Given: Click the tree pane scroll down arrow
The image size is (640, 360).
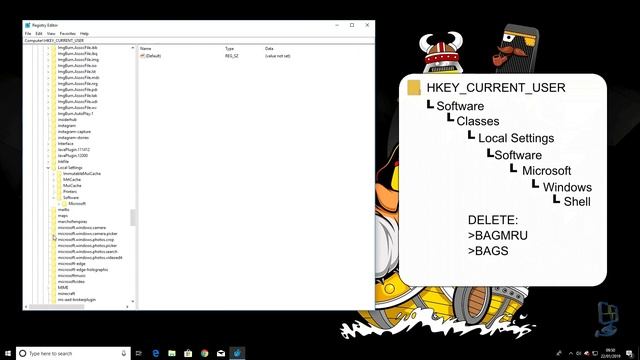Looking at the screenshot, I should tap(133, 302).
